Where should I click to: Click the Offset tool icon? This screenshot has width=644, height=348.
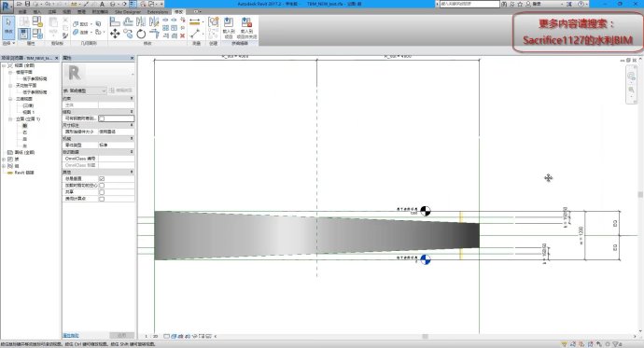coord(128,21)
